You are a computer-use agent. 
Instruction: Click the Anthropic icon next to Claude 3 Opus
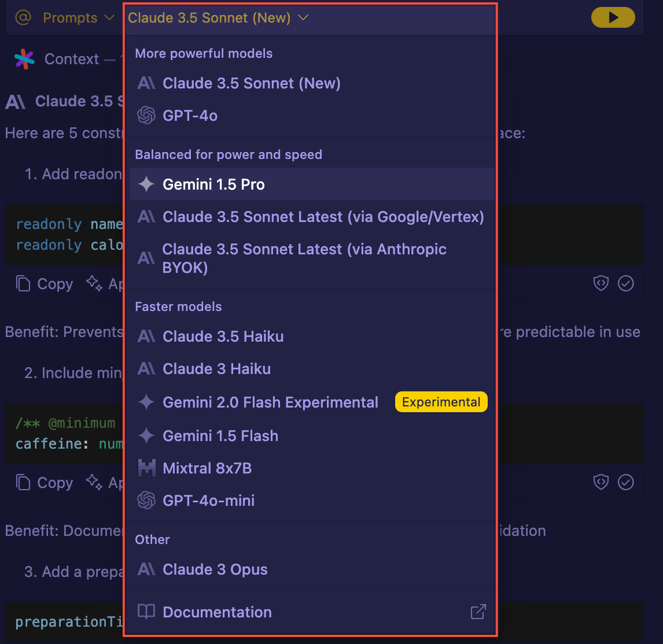tap(146, 569)
